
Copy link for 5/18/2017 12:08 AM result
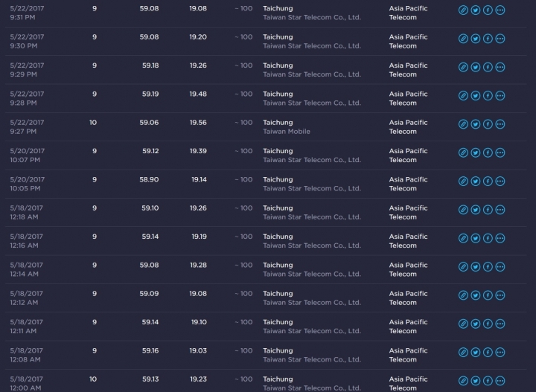click(463, 353)
